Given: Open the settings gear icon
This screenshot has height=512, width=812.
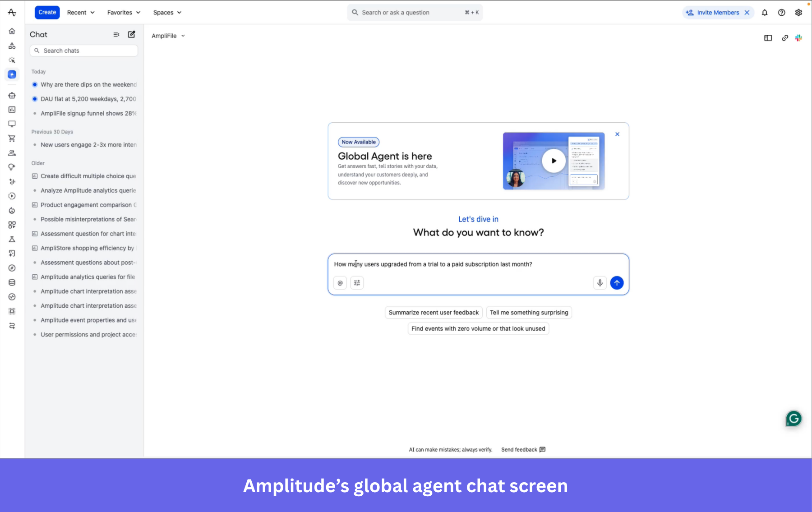Looking at the screenshot, I should pyautogui.click(x=799, y=13).
